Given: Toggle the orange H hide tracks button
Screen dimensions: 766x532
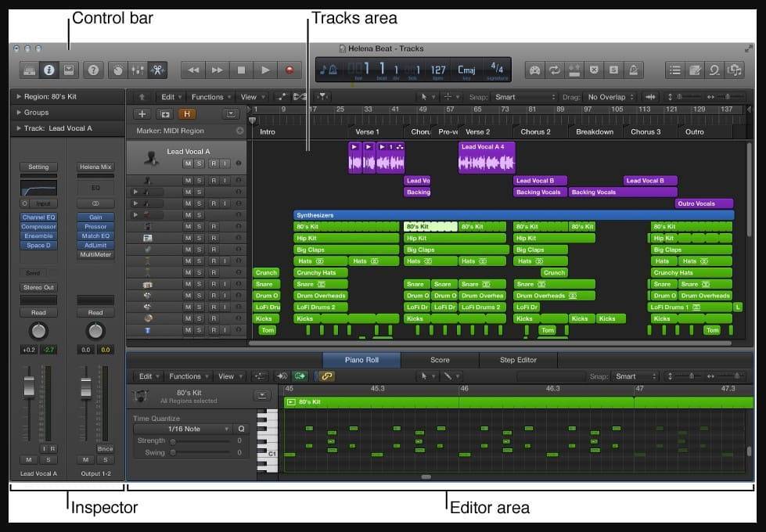Looking at the screenshot, I should click(187, 114).
